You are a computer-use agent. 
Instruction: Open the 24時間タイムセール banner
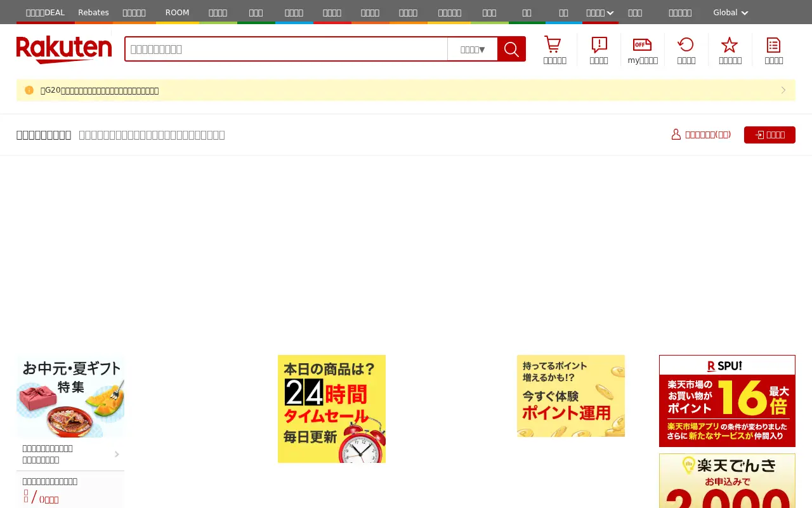[332, 409]
